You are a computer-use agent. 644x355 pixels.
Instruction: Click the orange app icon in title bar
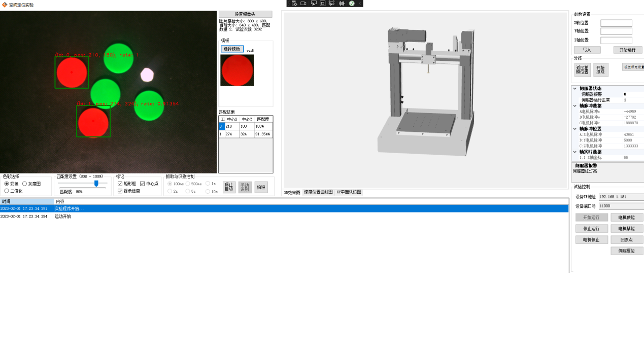5,5
